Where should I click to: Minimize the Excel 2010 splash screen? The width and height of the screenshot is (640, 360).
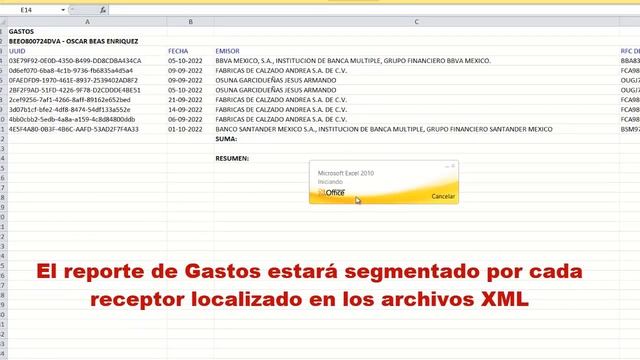[447, 166]
